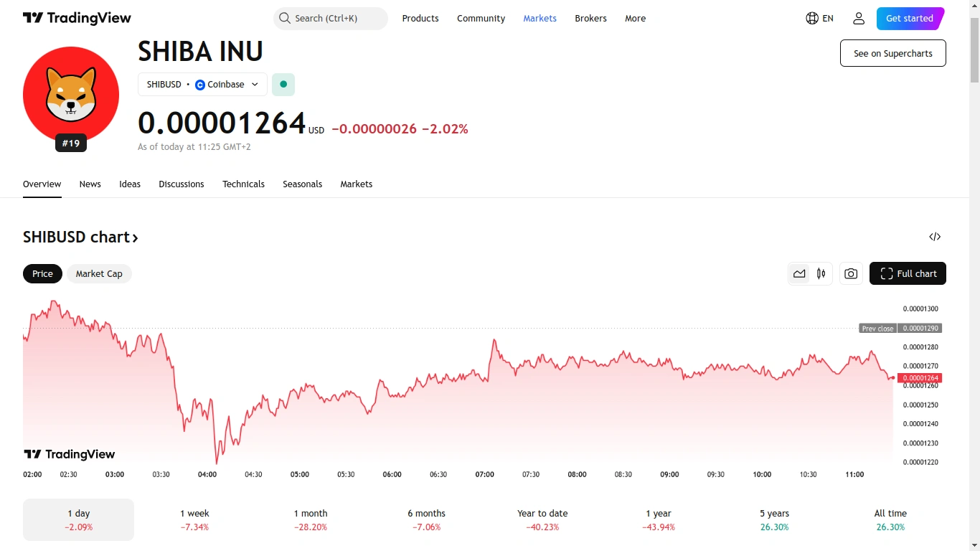The image size is (980, 551).
Task: Select the Price chart toggle
Action: pyautogui.click(x=42, y=274)
